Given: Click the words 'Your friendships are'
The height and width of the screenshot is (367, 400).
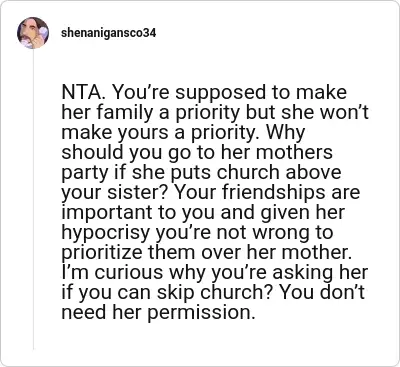Looking at the screenshot, I should 267,193.
